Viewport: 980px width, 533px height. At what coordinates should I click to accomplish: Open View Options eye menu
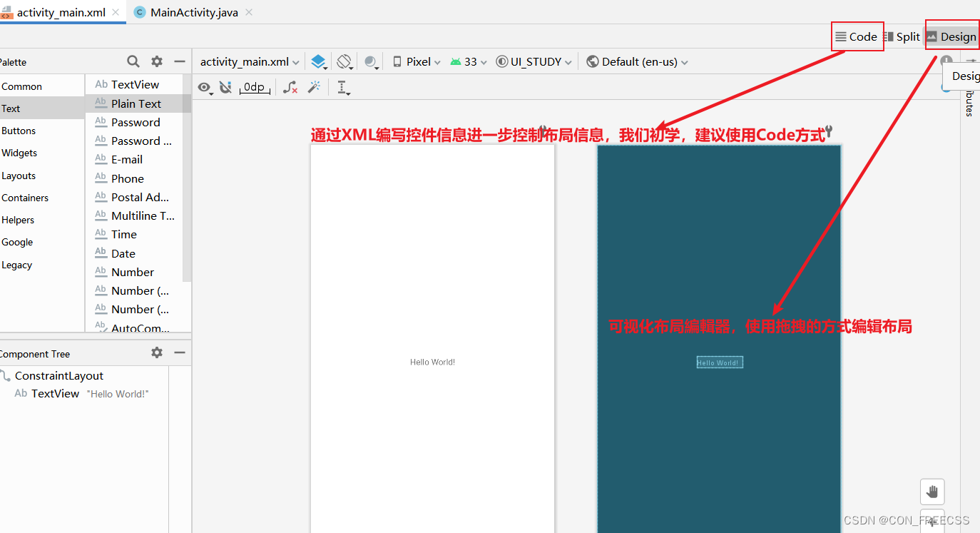(205, 88)
